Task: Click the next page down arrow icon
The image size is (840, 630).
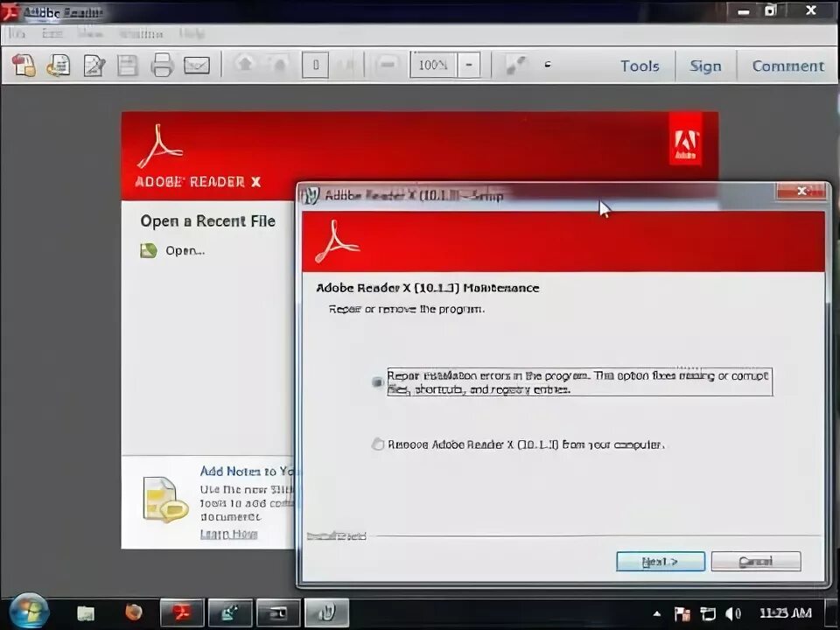Action: 278,64
